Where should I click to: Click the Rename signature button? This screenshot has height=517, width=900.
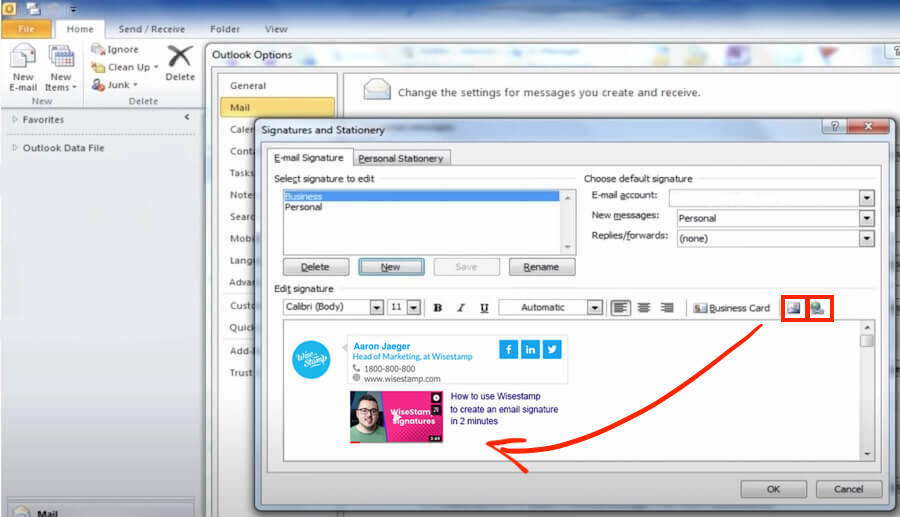tap(541, 267)
